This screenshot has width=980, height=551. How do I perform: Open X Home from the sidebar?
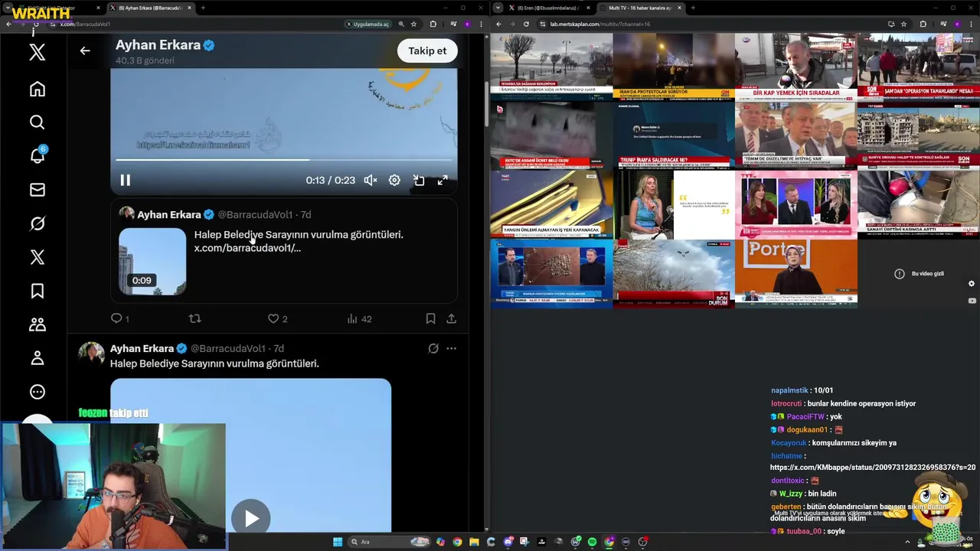point(37,89)
